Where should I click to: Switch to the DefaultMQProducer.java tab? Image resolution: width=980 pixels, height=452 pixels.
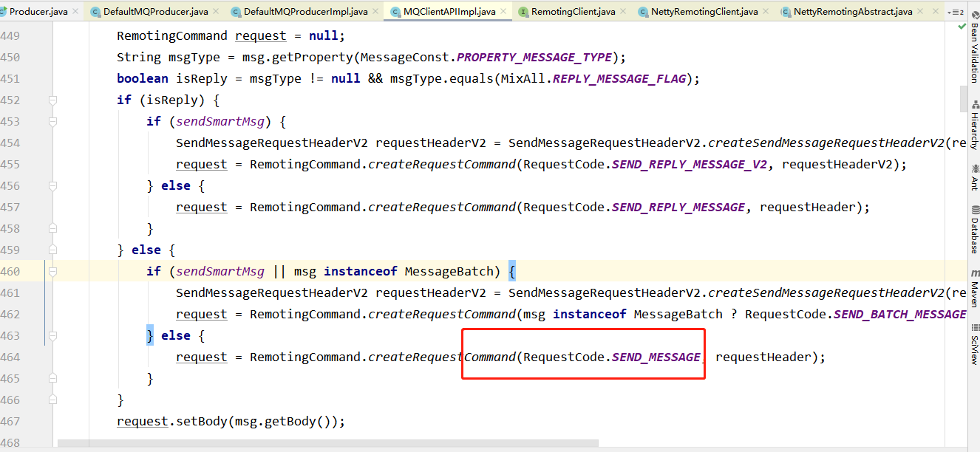[x=155, y=12]
